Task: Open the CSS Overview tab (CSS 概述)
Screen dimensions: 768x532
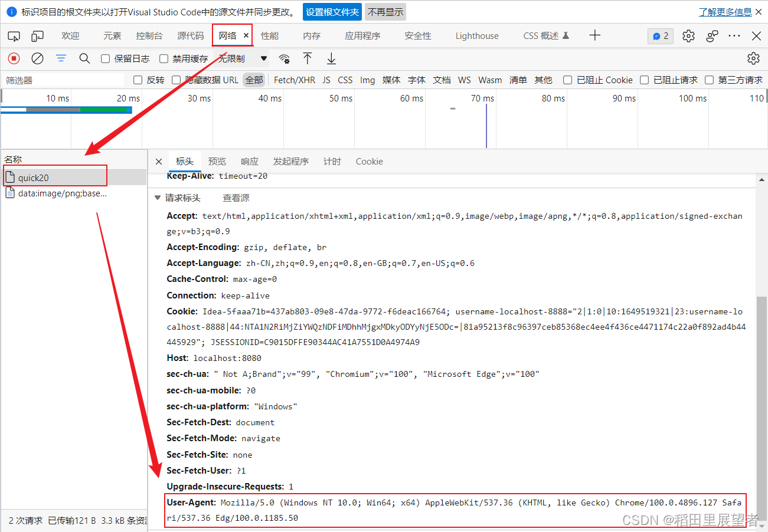Action: click(x=546, y=36)
